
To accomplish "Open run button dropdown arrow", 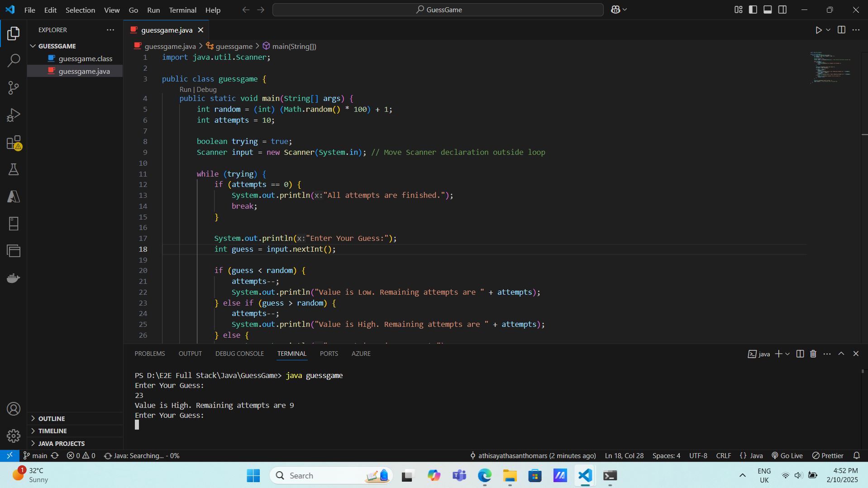I will [828, 30].
